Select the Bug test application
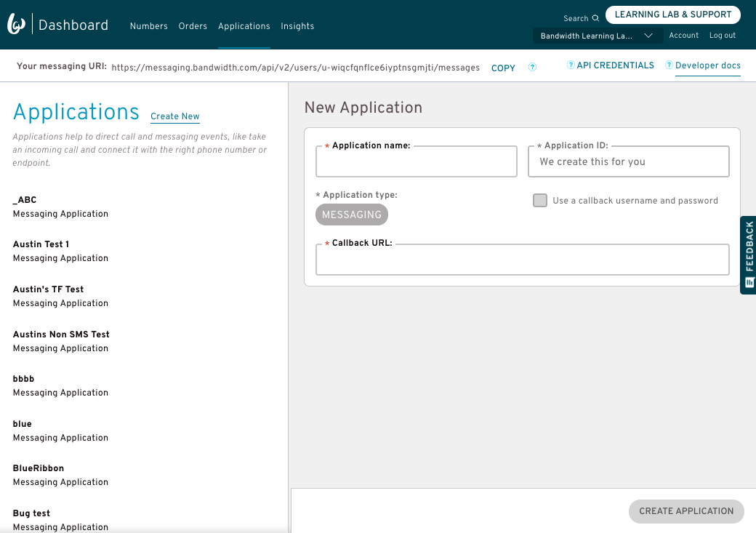This screenshot has height=533, width=756. pos(60,520)
